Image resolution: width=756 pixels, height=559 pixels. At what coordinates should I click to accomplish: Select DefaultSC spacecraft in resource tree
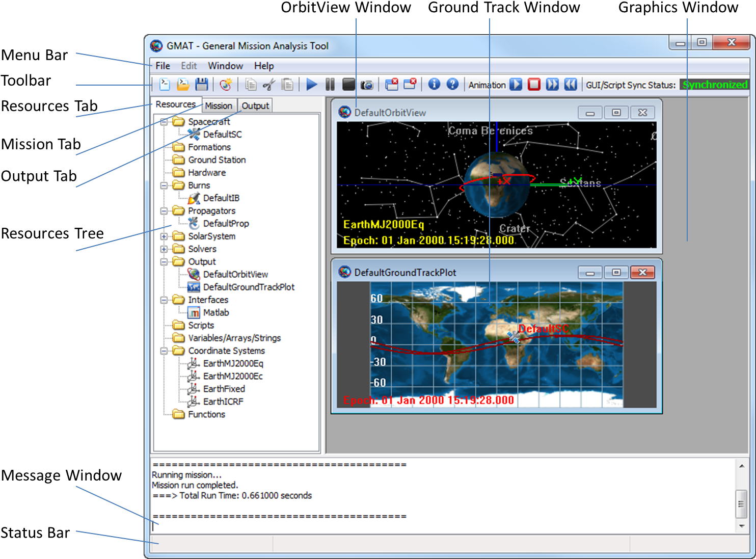222,135
